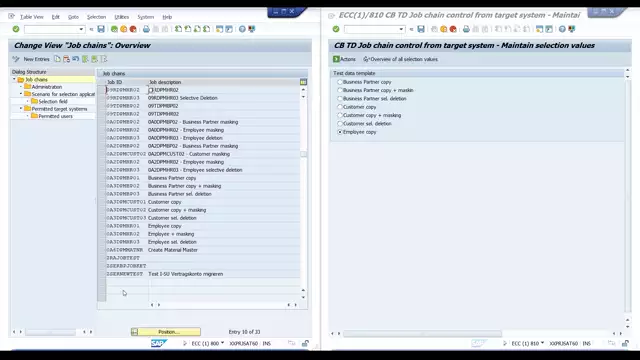Click yellow Exit icon in Change View toolbar

point(124,29)
